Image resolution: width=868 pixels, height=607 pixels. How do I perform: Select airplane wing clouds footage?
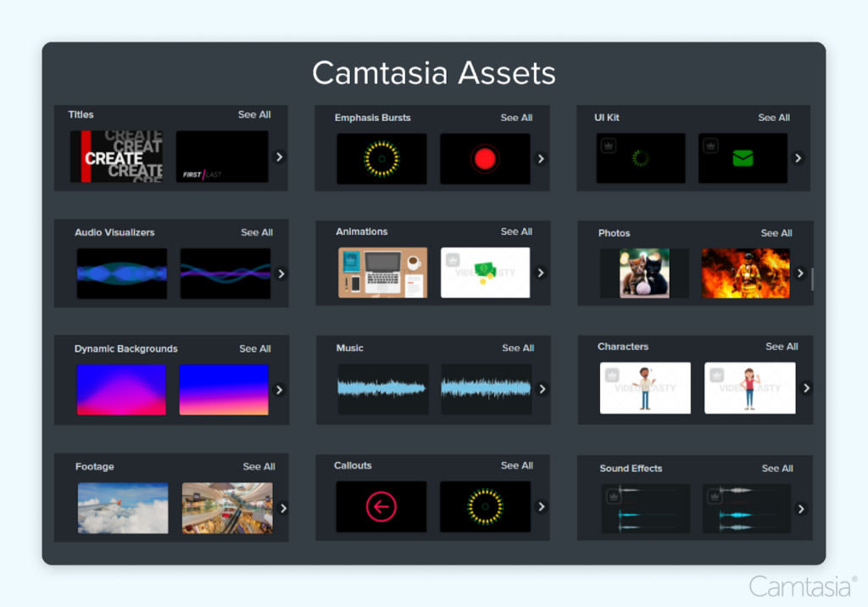click(x=123, y=509)
